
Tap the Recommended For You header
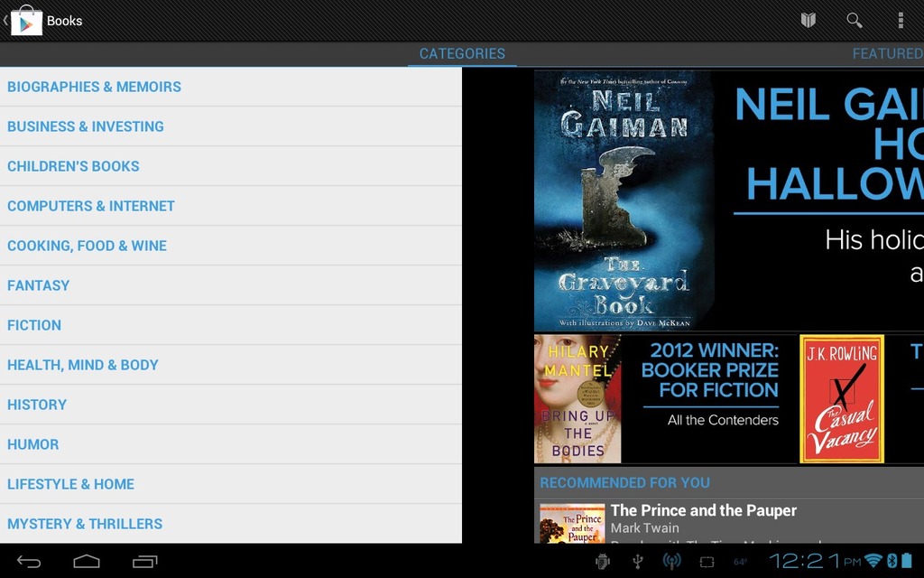(x=624, y=482)
